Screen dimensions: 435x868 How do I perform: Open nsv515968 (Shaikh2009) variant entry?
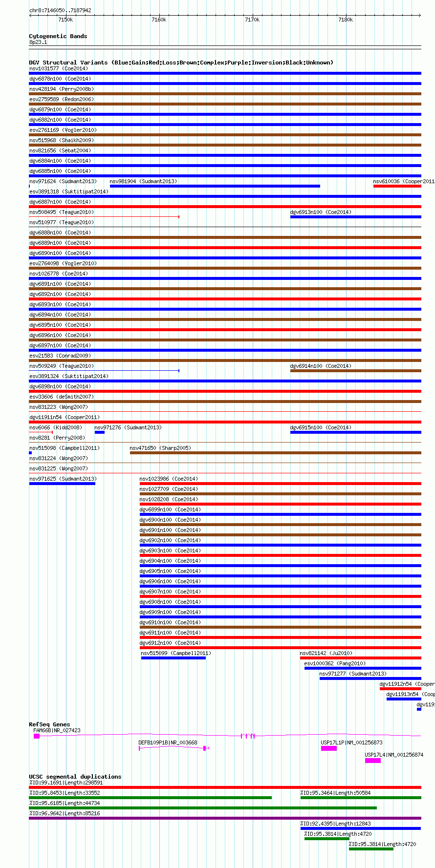coord(62,140)
